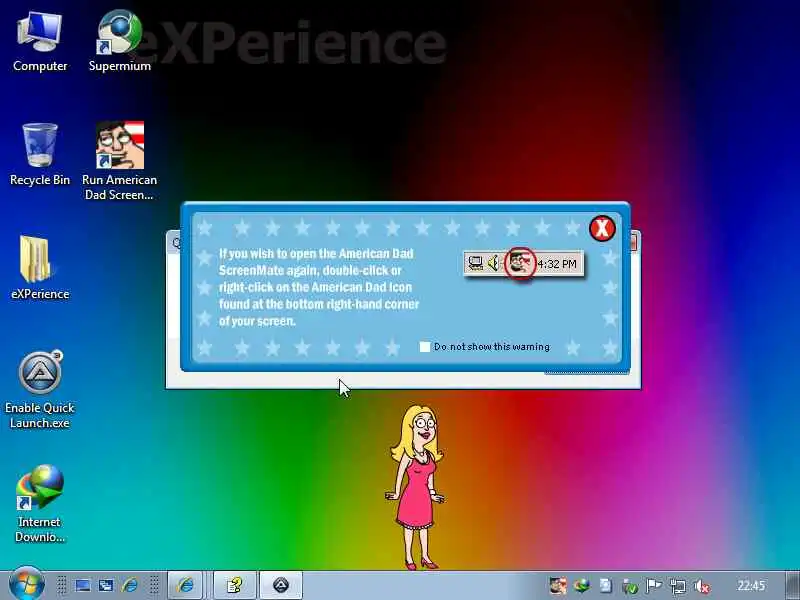Open the Recycle Bin
800x600 pixels.
coord(40,155)
